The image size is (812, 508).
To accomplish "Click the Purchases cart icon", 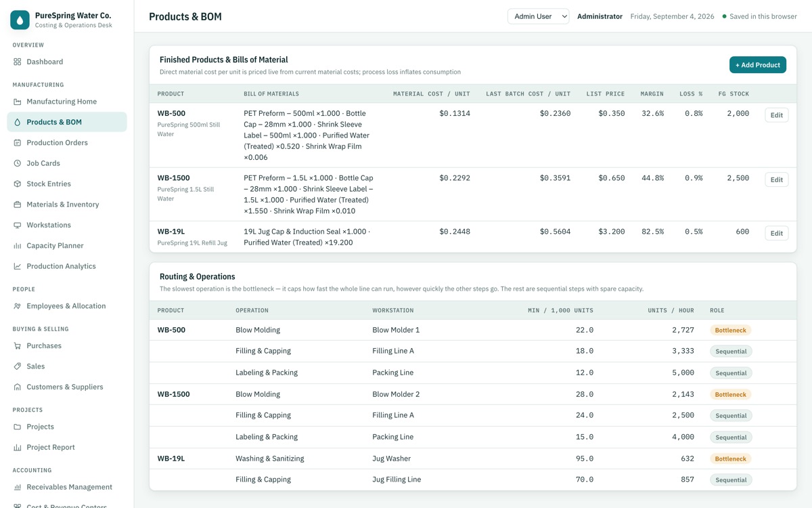I will coord(18,345).
